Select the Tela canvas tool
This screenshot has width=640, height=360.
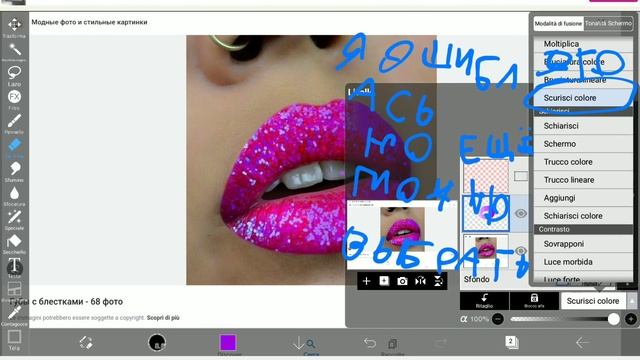(15, 340)
